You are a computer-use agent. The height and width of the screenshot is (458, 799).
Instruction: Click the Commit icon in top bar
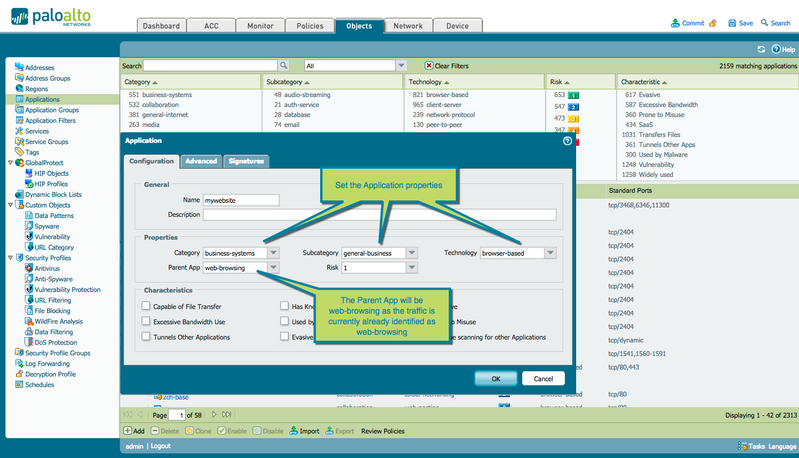[675, 23]
